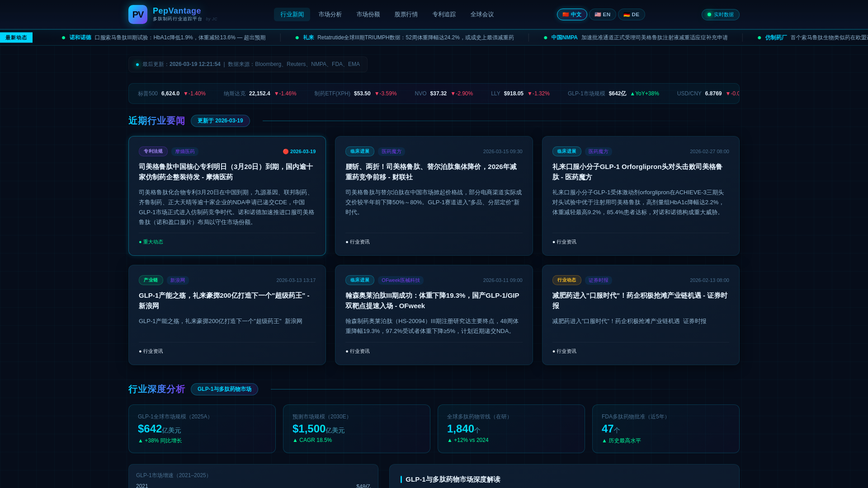Image resolution: width=868 pixels, height=488 pixels.
Task: Click the 证券时报 source tag
Action: coord(599,280)
